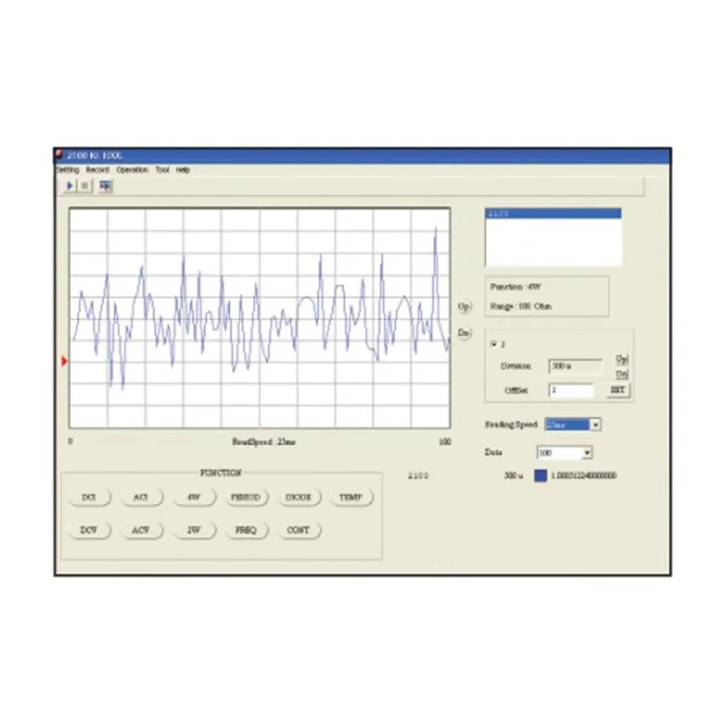
Task: Open the Record menu
Action: (97, 170)
